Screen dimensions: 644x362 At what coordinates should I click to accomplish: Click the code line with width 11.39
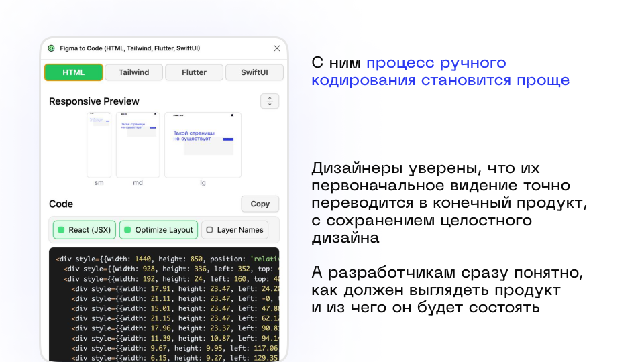point(175,338)
